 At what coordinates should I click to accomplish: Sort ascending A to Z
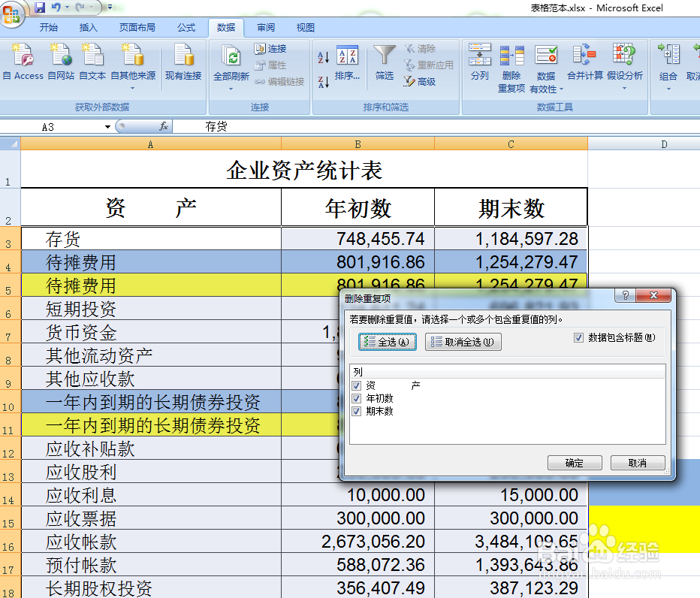(x=324, y=57)
